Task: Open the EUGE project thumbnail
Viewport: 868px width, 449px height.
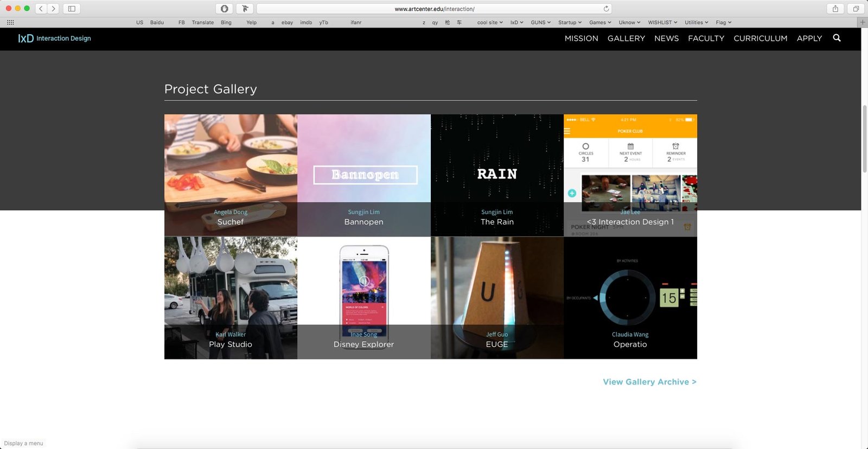Action: click(497, 298)
